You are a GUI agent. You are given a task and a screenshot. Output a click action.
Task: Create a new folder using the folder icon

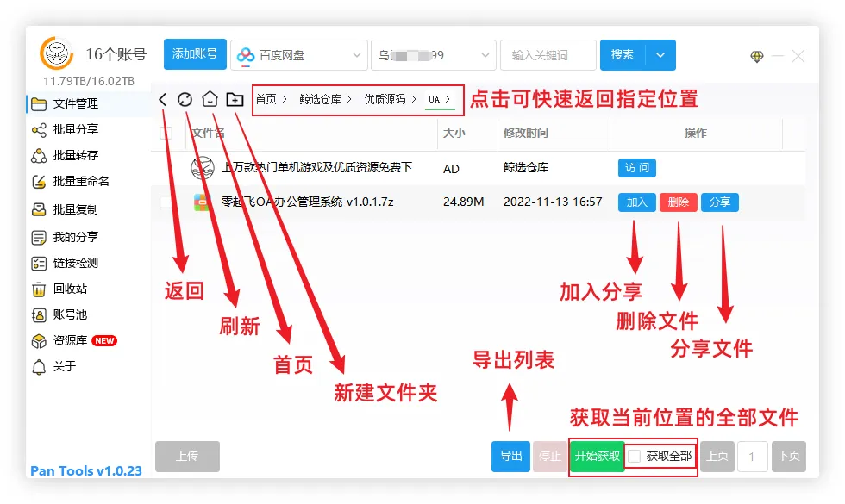[x=233, y=99]
